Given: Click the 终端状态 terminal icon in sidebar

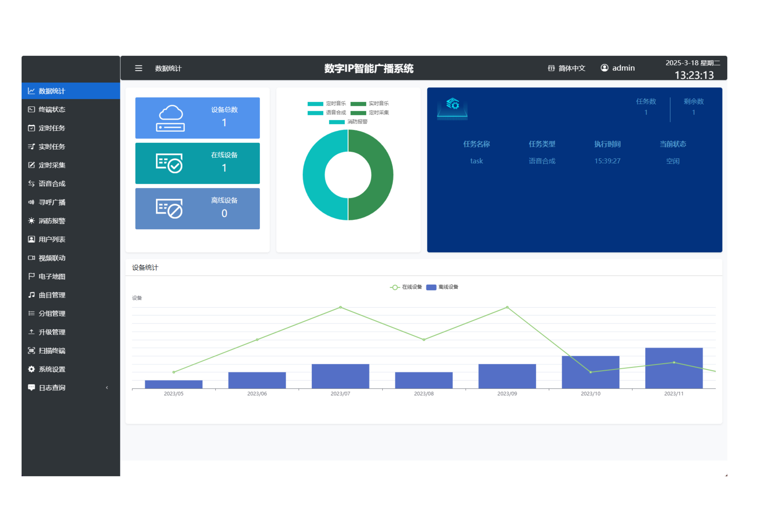Looking at the screenshot, I should 31,109.
